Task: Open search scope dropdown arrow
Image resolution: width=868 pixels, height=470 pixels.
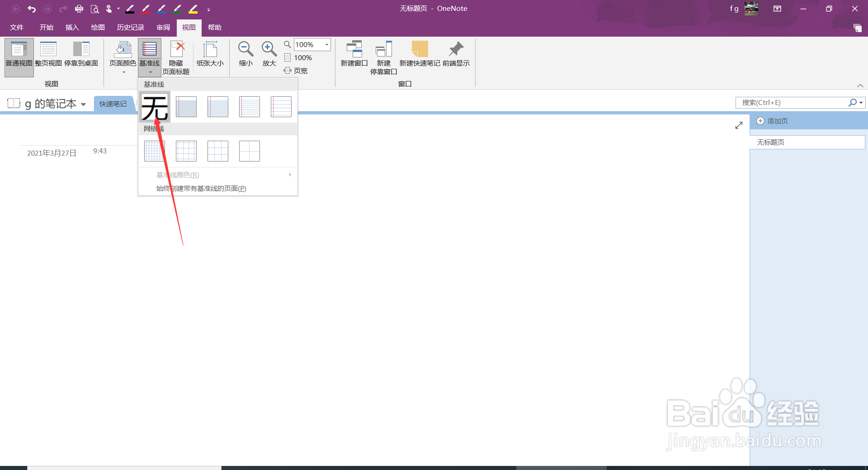Action: click(861, 103)
